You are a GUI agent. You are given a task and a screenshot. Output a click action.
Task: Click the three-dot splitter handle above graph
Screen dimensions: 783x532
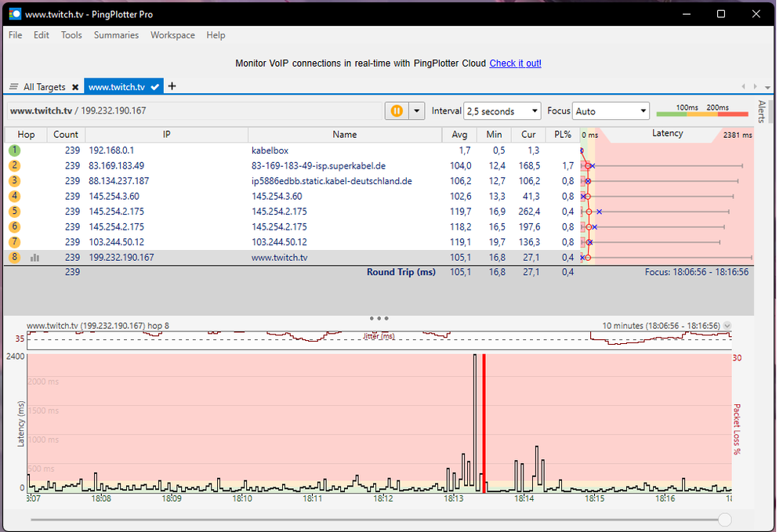point(379,318)
